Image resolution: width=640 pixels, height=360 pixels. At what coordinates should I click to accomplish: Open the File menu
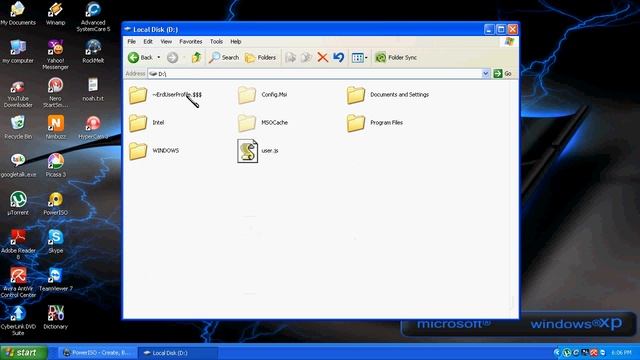(x=131, y=42)
